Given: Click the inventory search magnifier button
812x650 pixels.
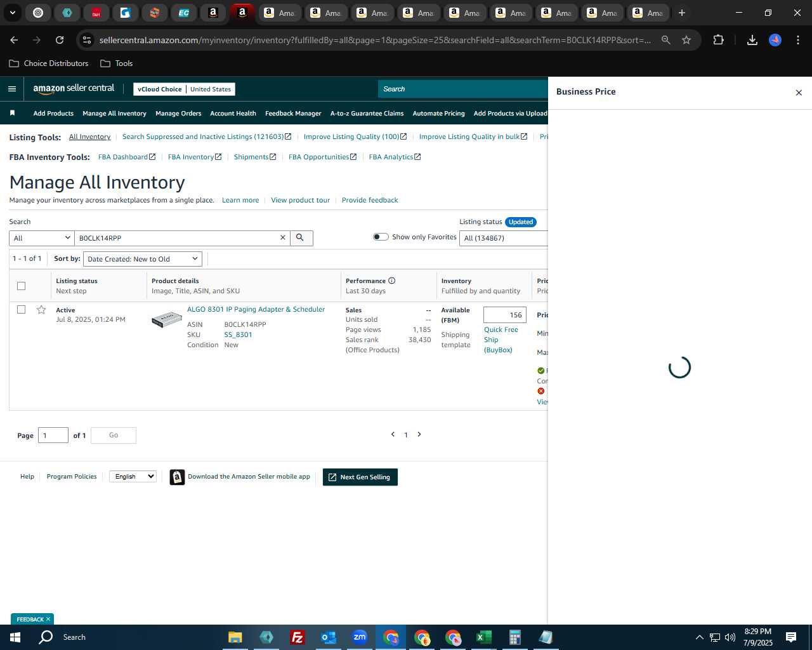Looking at the screenshot, I should (301, 237).
